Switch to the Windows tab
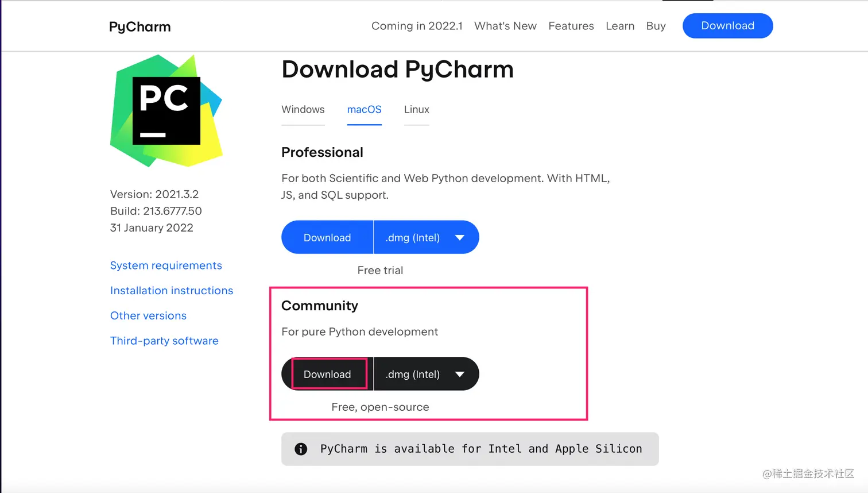This screenshot has width=868, height=493. pos(303,110)
